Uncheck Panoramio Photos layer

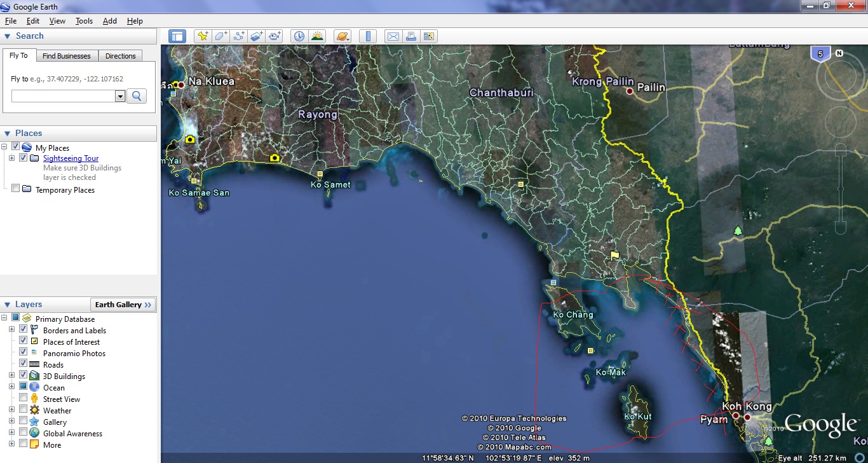coord(24,352)
